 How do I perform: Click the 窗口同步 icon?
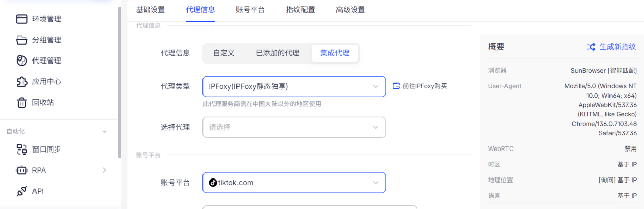pyautogui.click(x=21, y=149)
